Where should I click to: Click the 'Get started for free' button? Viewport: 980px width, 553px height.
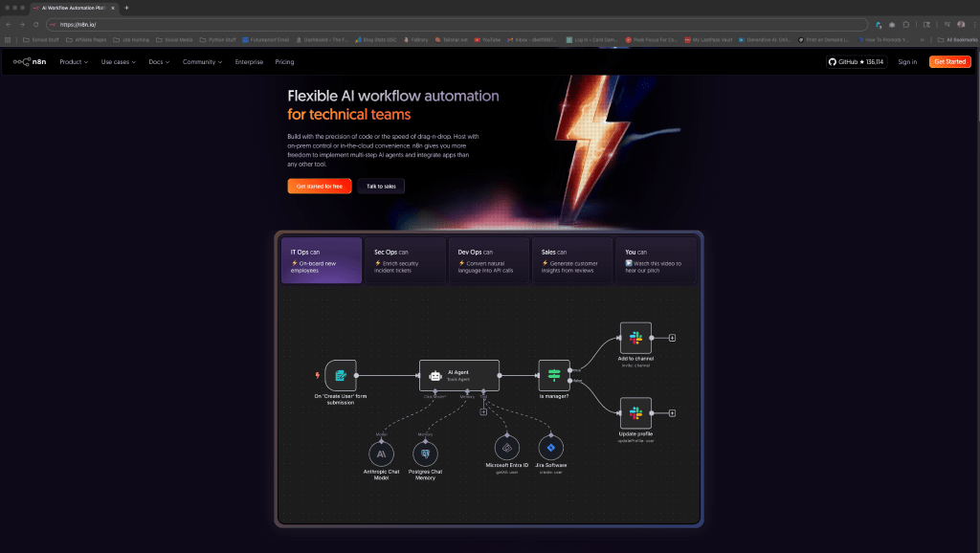pos(320,186)
